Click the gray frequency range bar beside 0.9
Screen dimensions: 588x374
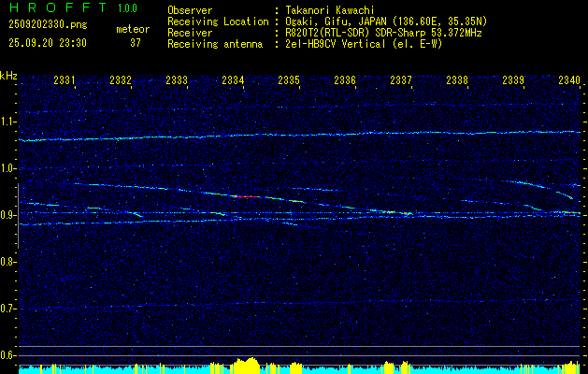[19, 216]
